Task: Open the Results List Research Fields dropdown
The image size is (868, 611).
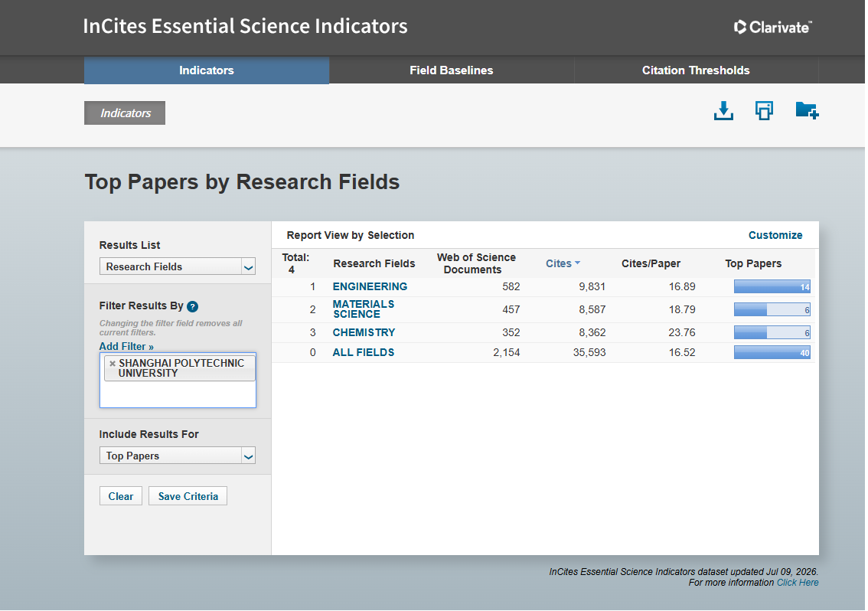Action: [x=177, y=266]
